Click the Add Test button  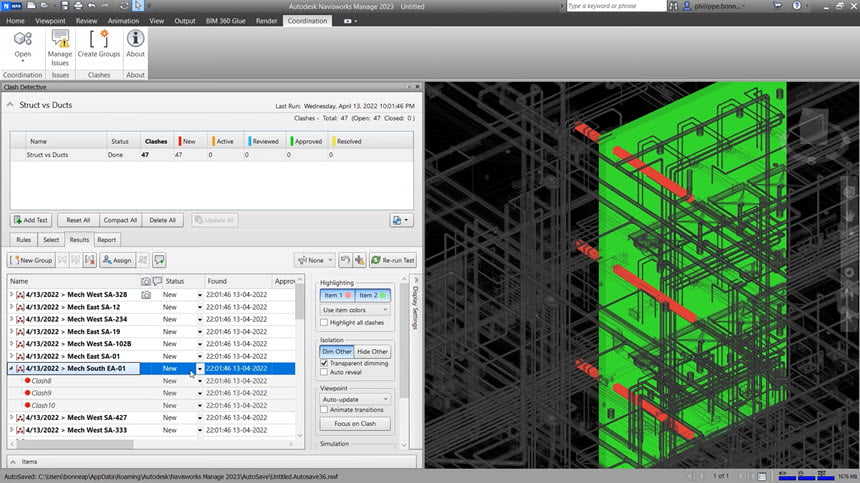[31, 220]
